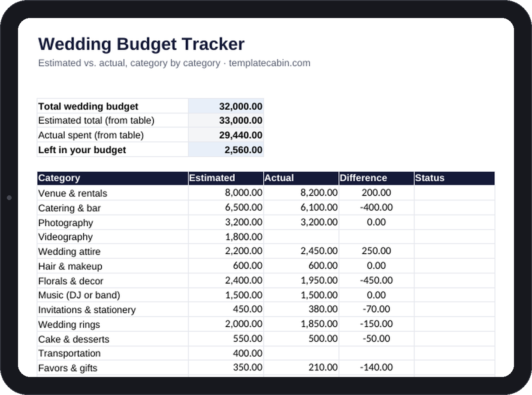The height and width of the screenshot is (395, 532).
Task: Click the templatecabin.com subtitle line
Action: pos(174,63)
